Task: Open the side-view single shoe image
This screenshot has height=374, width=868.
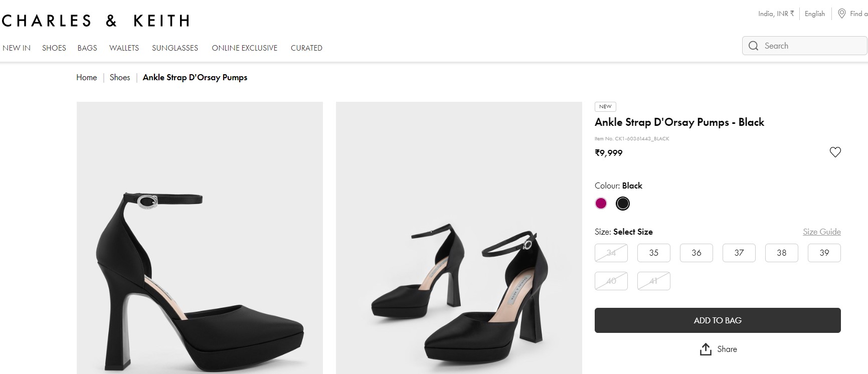Action: pyautogui.click(x=200, y=238)
